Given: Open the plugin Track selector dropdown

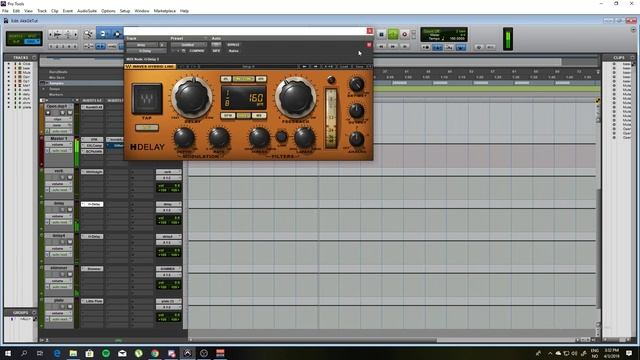Looking at the screenshot, I should (141, 45).
